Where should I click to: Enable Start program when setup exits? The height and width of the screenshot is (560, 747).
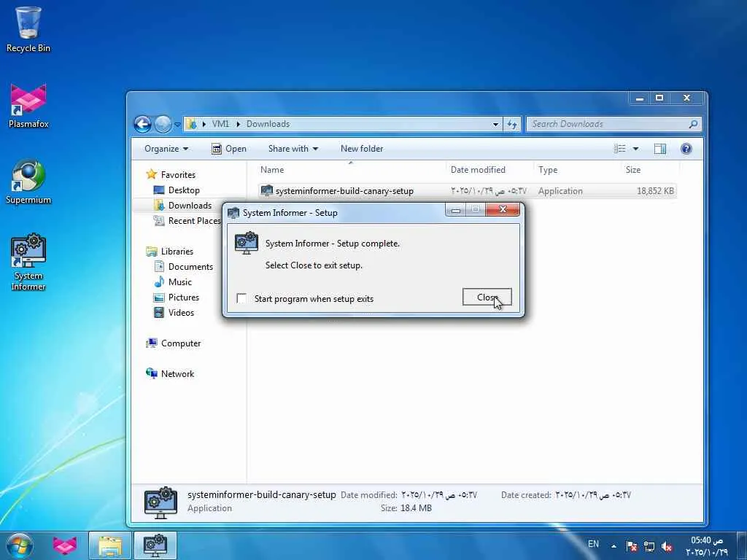click(x=241, y=298)
